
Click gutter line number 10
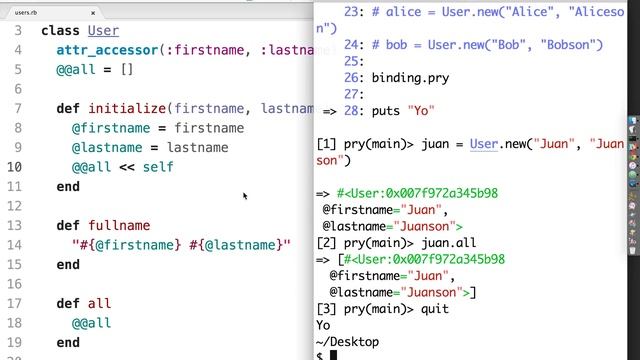coord(14,167)
